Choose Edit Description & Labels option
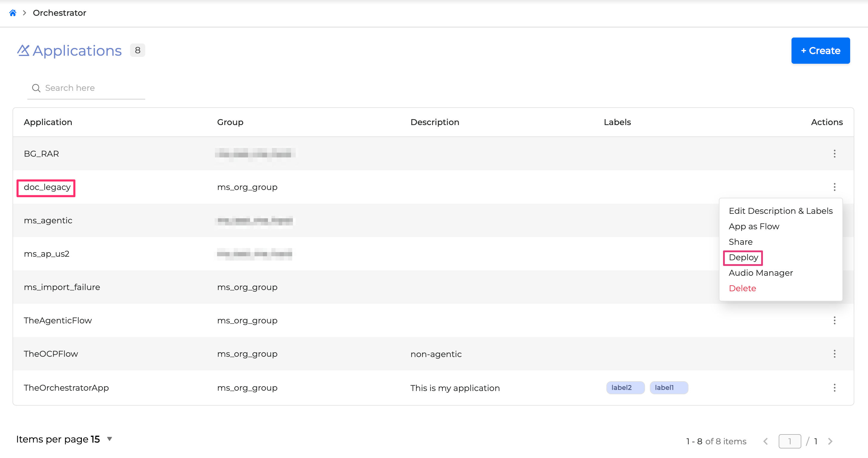Image resolution: width=868 pixels, height=458 pixels. (780, 211)
